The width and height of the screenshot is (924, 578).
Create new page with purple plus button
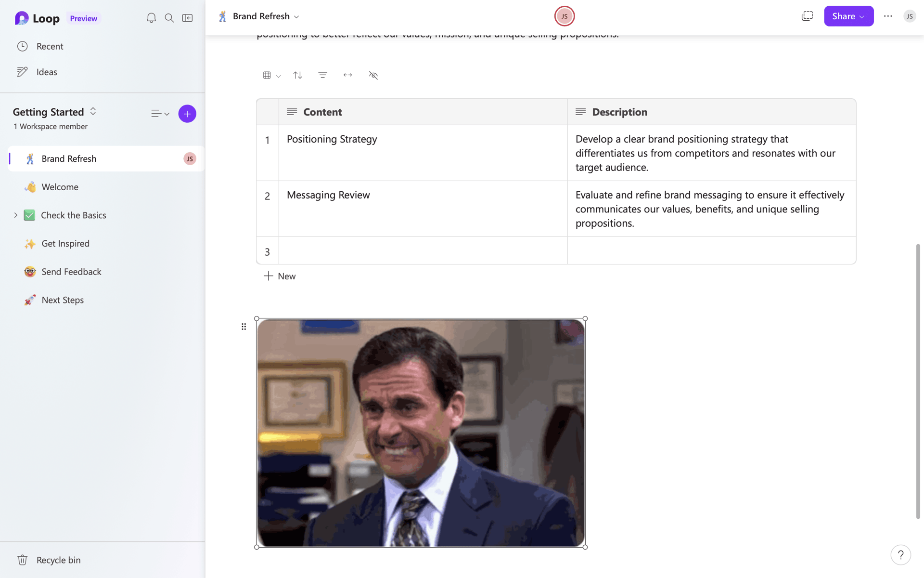point(187,114)
